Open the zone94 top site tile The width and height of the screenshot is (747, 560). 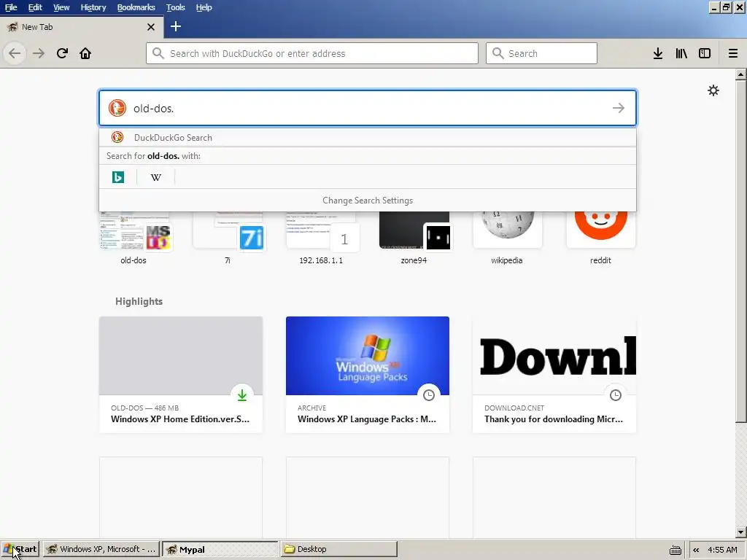(x=414, y=238)
